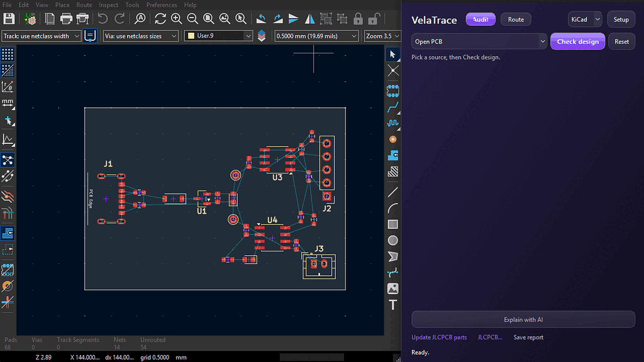Select the Add Image tool
This screenshot has width=644, height=362.
(x=392, y=289)
